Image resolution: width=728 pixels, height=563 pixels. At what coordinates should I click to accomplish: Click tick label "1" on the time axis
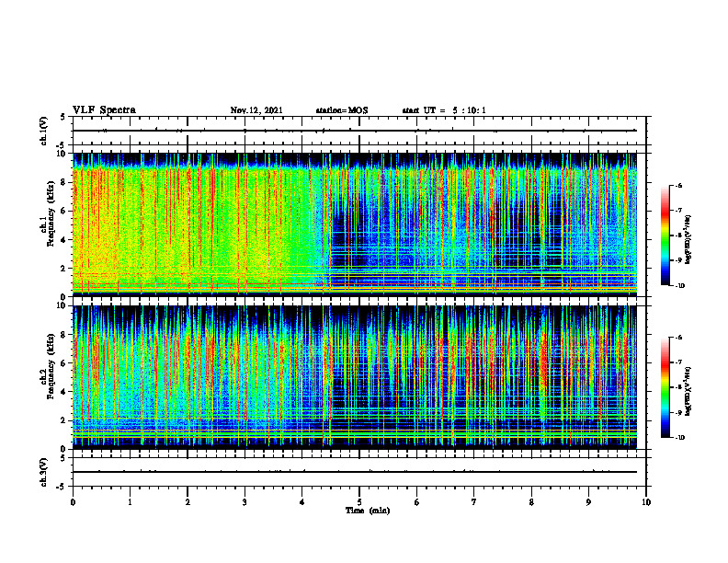[130, 502]
